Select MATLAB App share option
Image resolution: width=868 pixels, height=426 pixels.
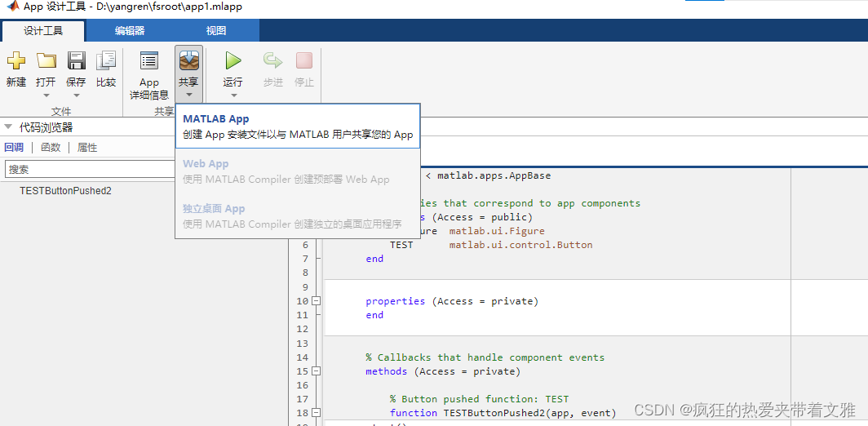(298, 126)
